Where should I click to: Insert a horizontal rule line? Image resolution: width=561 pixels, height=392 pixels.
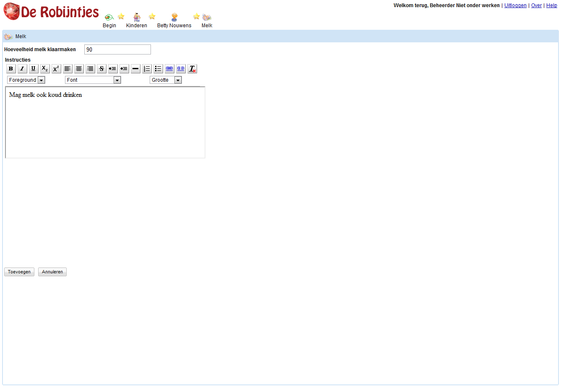pyautogui.click(x=135, y=69)
